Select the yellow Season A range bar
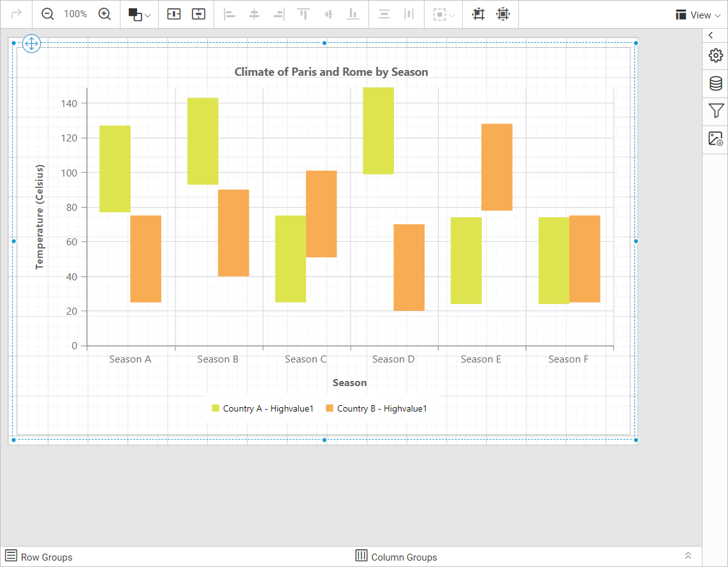This screenshot has height=567, width=728. 115,169
